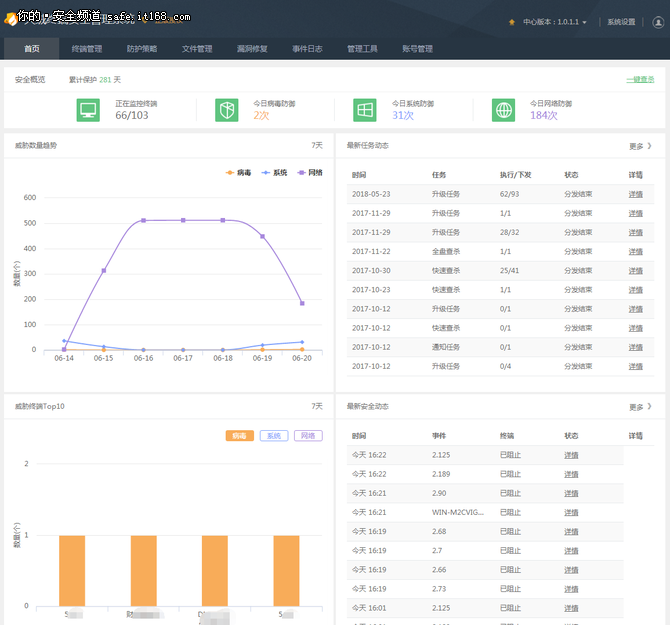The image size is (670, 625).
Task: Click the last orange bar in Top10 chart
Action: click(x=287, y=571)
